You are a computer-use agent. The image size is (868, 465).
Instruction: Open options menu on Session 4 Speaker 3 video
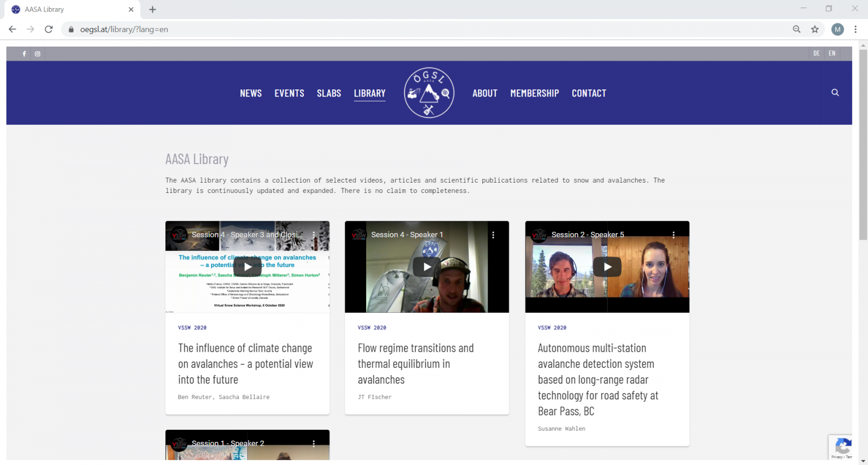[x=314, y=235]
